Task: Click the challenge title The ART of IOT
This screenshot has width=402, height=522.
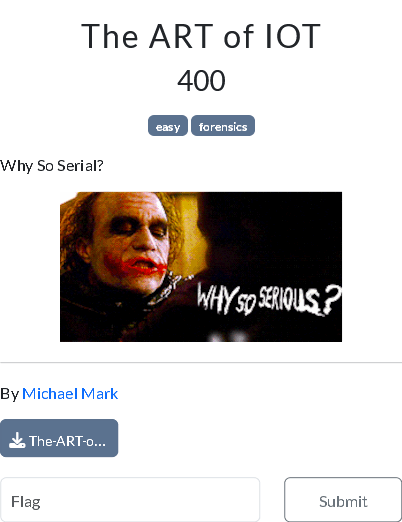Action: (201, 36)
